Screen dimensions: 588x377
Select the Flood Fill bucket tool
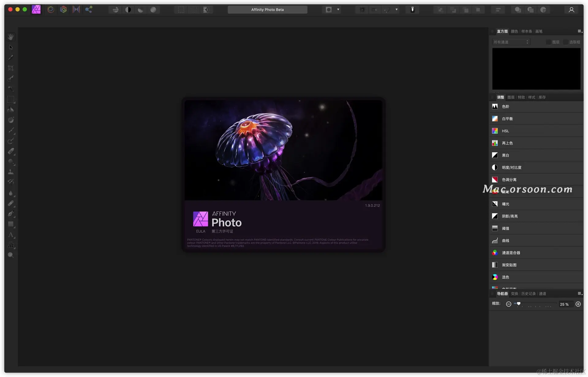[x=11, y=110]
